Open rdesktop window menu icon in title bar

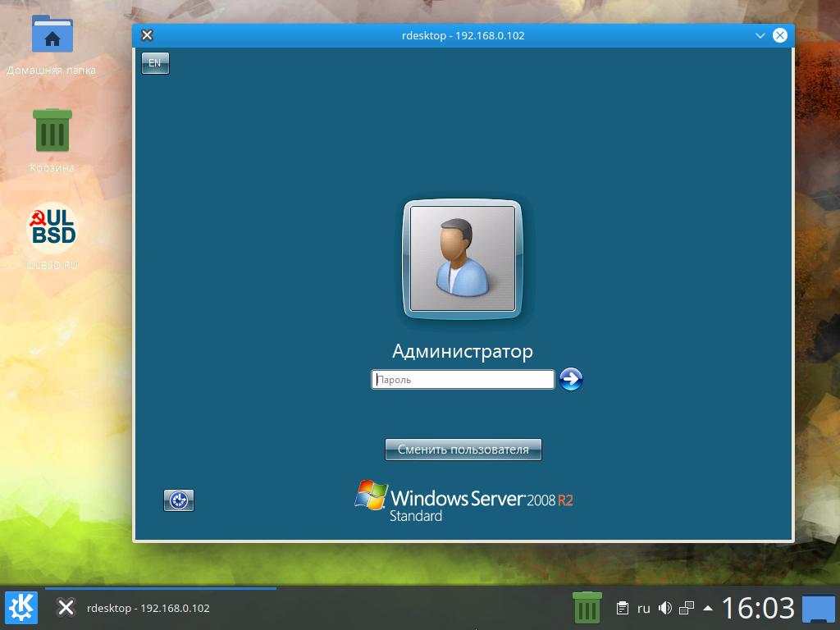click(x=147, y=35)
